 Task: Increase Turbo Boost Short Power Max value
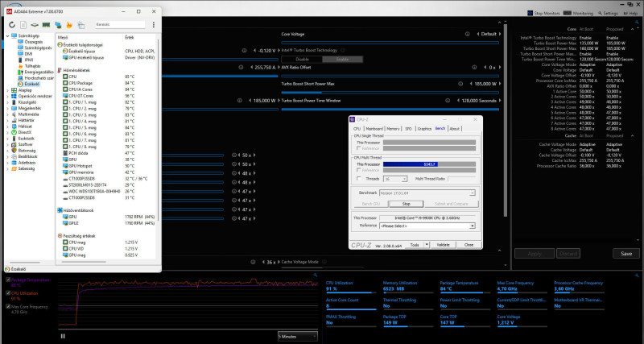[x=498, y=84]
